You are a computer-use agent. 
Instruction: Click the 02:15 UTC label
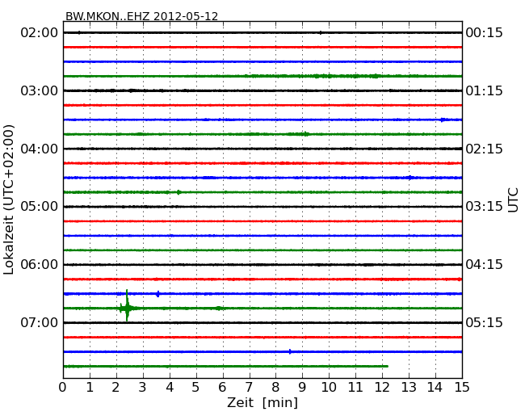pyautogui.click(x=484, y=149)
